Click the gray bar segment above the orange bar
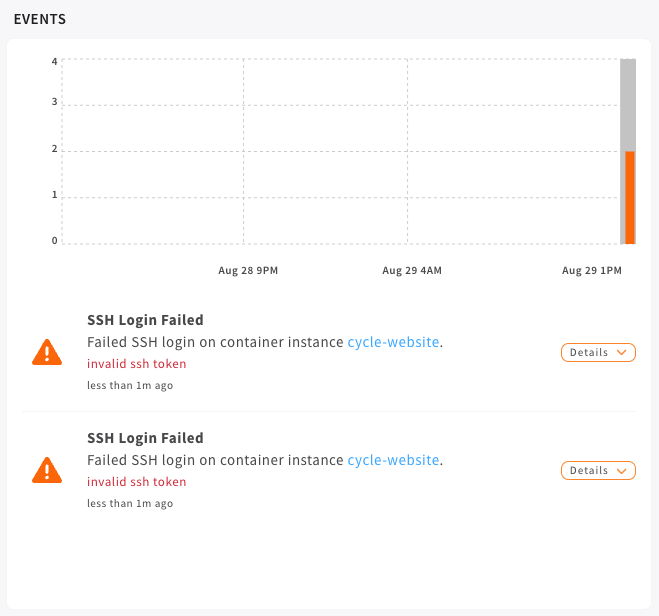This screenshot has height=616, width=659. pos(628,105)
